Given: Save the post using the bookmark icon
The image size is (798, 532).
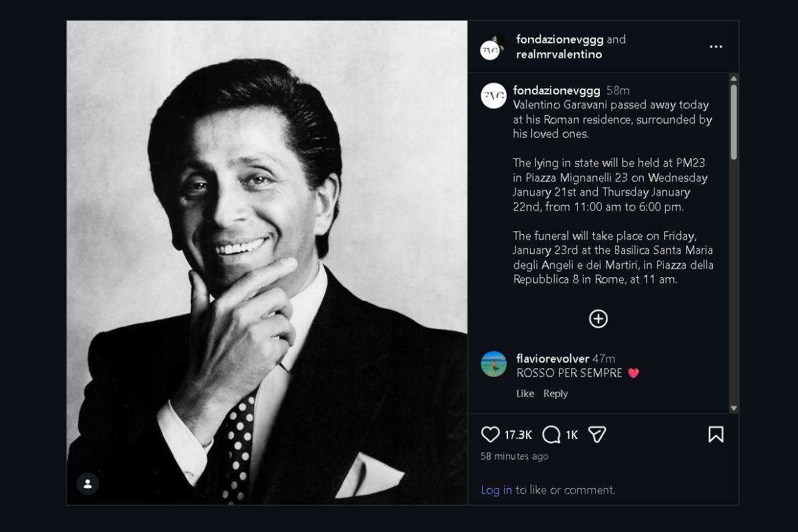Looking at the screenshot, I should click(x=716, y=434).
